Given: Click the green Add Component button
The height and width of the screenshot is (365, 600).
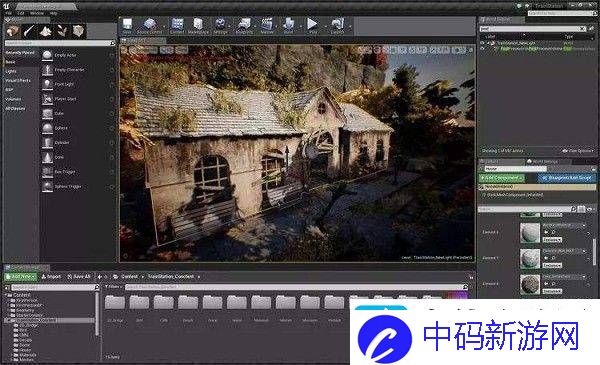Looking at the screenshot, I should click(x=502, y=178).
